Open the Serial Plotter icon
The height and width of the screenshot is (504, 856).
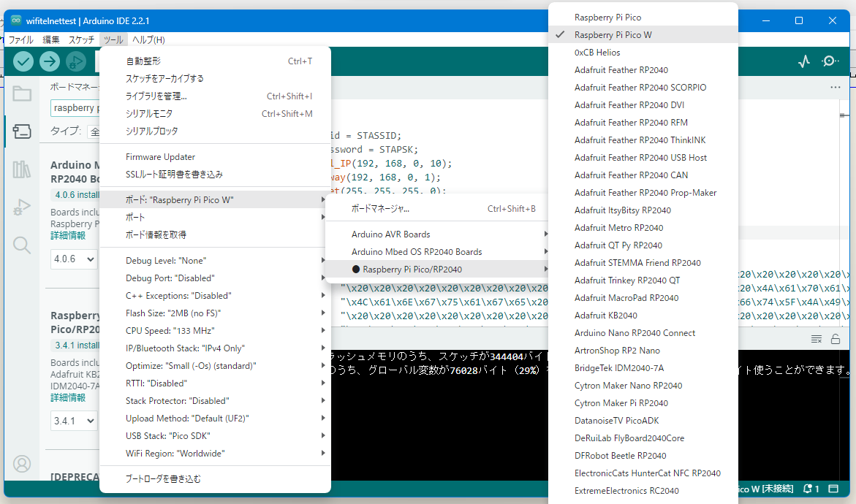[x=803, y=61]
